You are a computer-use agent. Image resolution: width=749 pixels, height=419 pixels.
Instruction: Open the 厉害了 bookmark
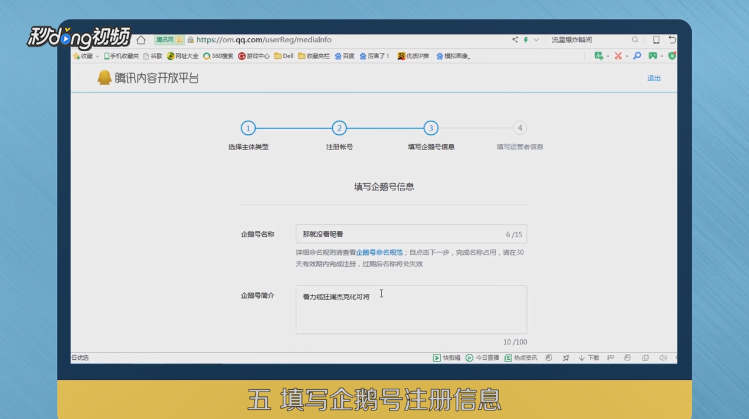[x=374, y=56]
